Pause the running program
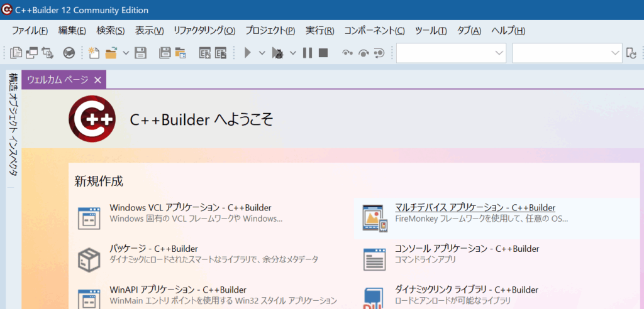This screenshot has height=309, width=644. (308, 53)
